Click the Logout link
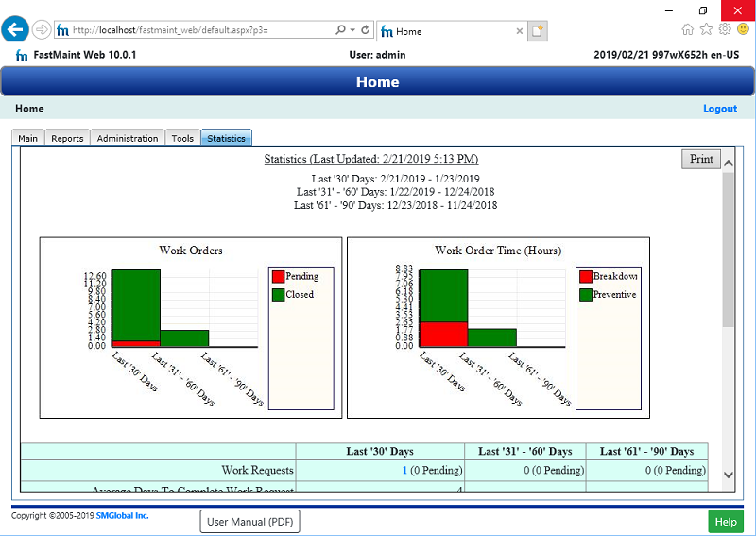This screenshot has width=756, height=536. [720, 109]
